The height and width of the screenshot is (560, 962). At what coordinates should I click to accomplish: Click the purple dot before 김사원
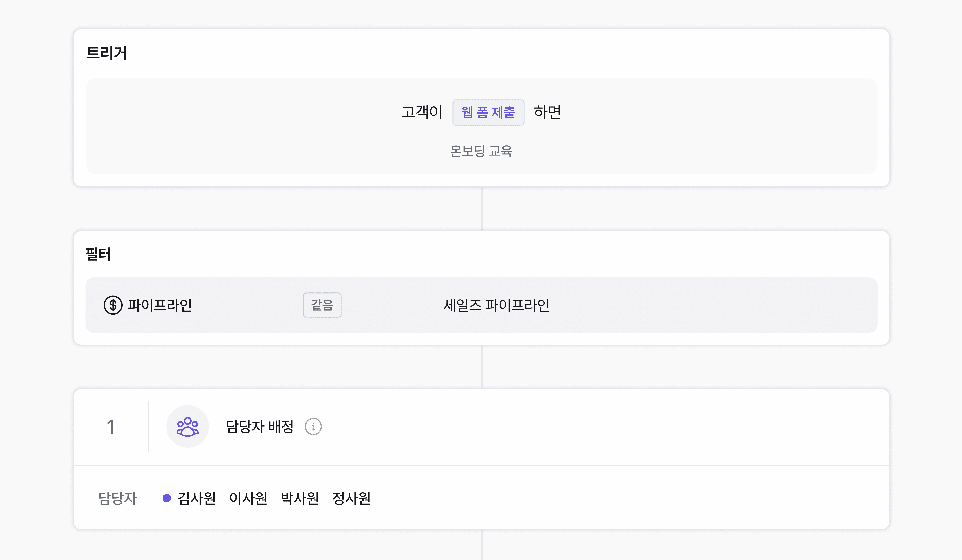click(x=167, y=498)
